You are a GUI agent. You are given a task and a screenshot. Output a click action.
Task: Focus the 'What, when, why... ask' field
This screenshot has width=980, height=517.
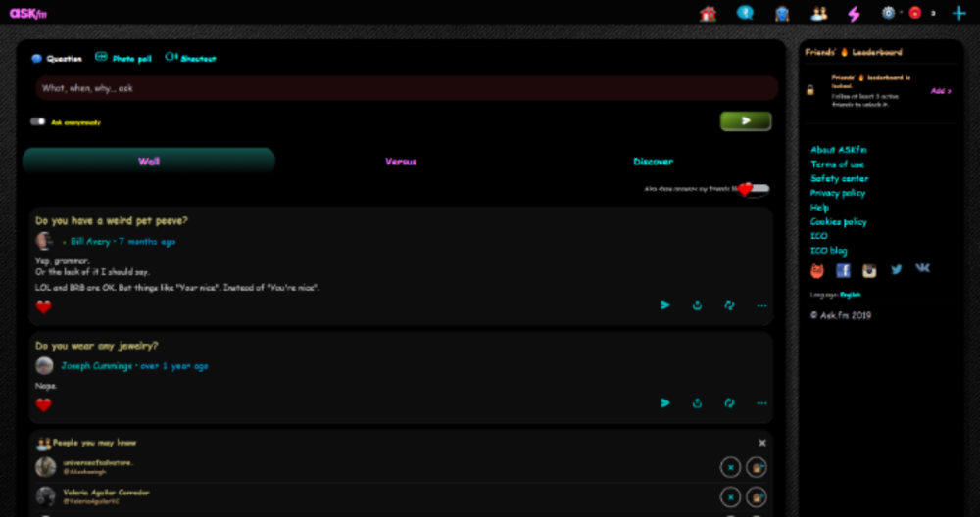(407, 88)
